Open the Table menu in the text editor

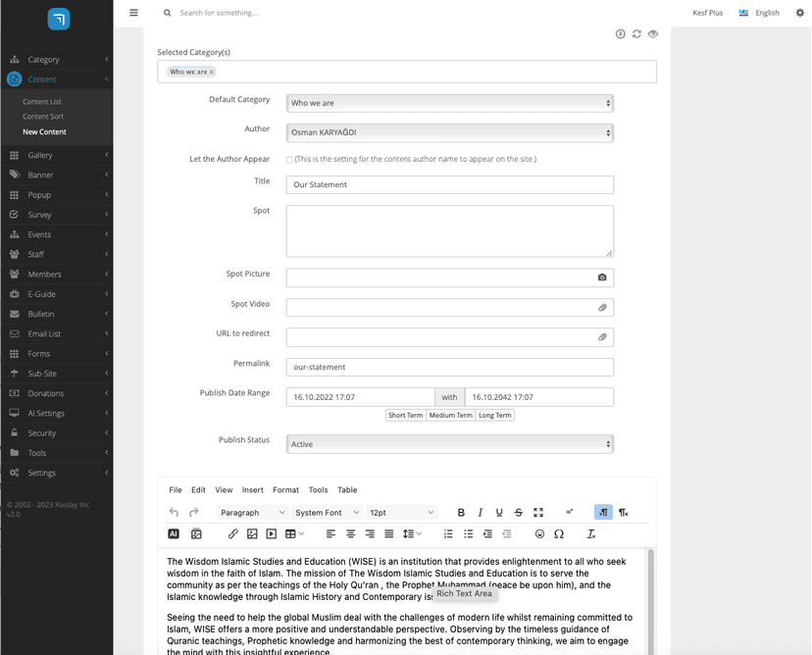pyautogui.click(x=348, y=489)
